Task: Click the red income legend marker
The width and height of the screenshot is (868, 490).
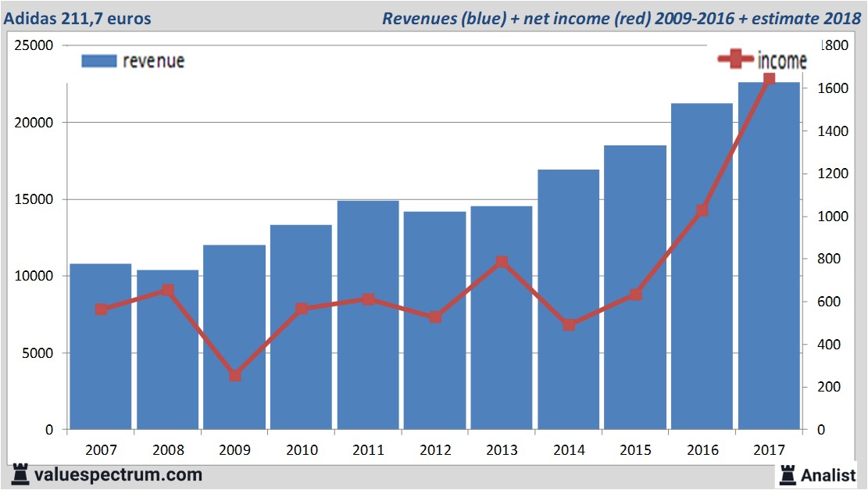Action: (736, 59)
